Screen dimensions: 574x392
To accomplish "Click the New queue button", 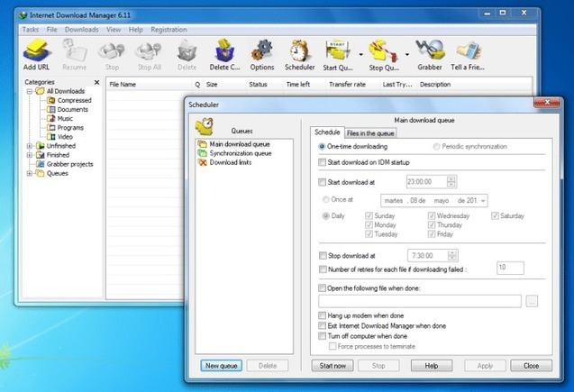I will click(x=221, y=366).
